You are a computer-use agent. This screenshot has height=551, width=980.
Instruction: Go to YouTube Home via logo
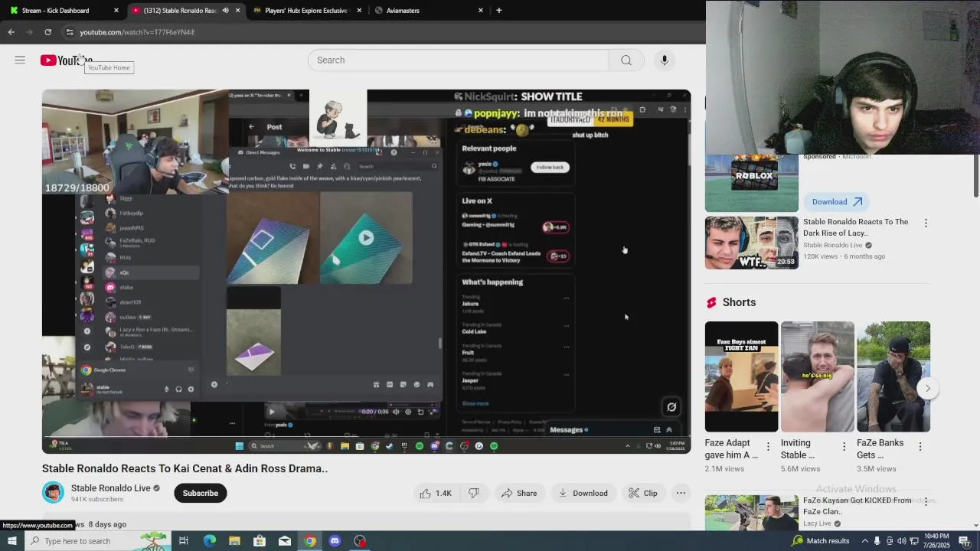point(67,60)
